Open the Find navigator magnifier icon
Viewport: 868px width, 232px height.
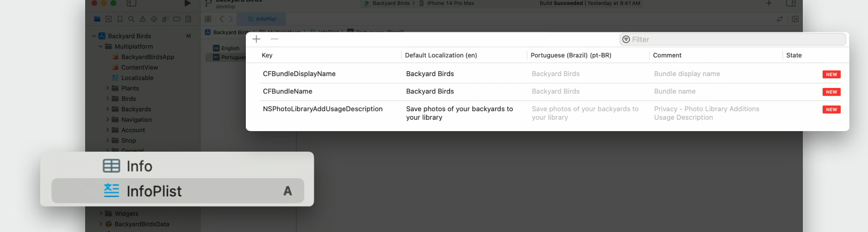click(x=131, y=19)
